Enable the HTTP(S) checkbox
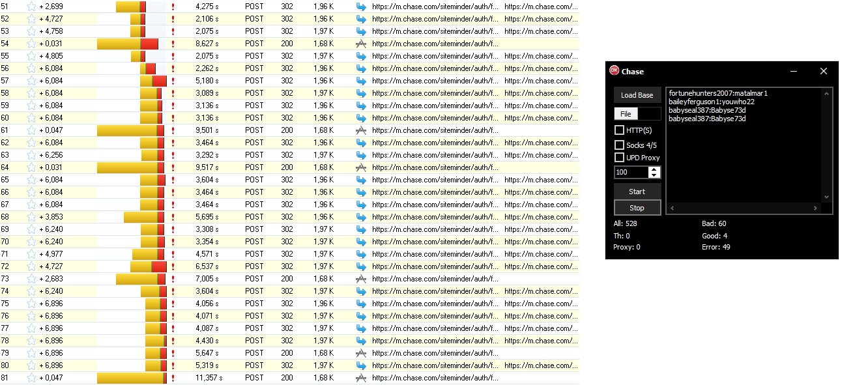The width and height of the screenshot is (868, 385). point(619,130)
